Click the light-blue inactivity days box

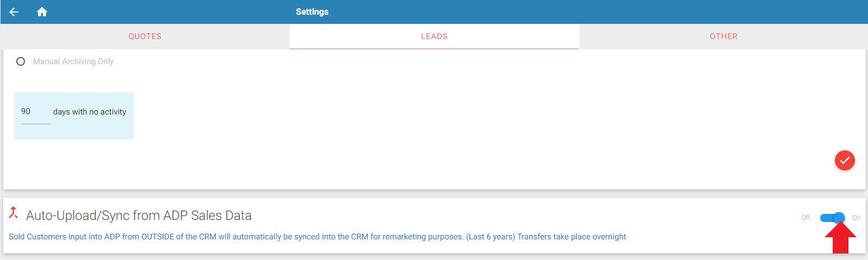point(74,116)
